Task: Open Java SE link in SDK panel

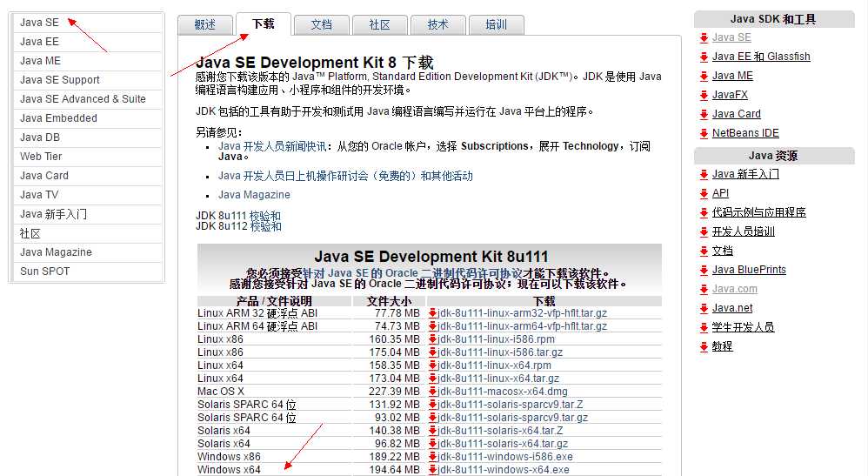Action: click(731, 37)
